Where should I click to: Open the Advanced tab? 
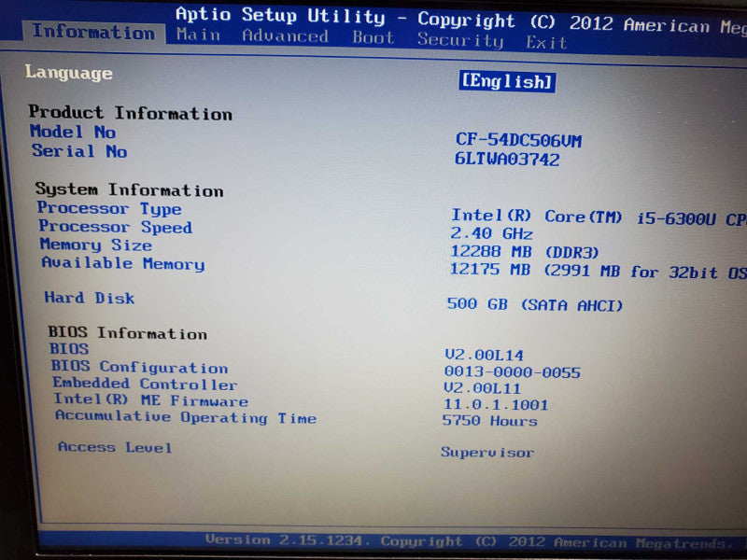[285, 36]
